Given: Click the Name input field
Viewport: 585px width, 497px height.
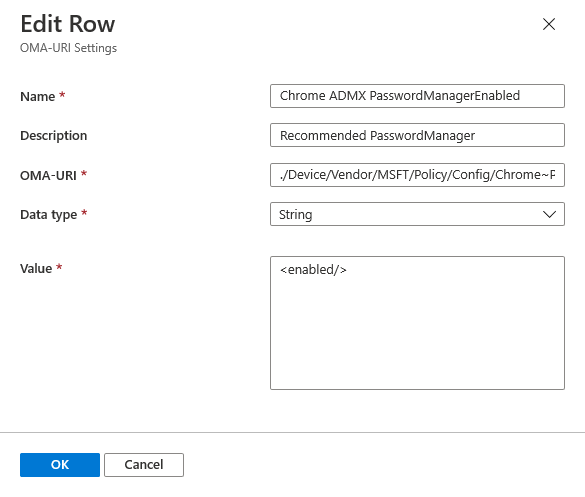Looking at the screenshot, I should coord(417,96).
